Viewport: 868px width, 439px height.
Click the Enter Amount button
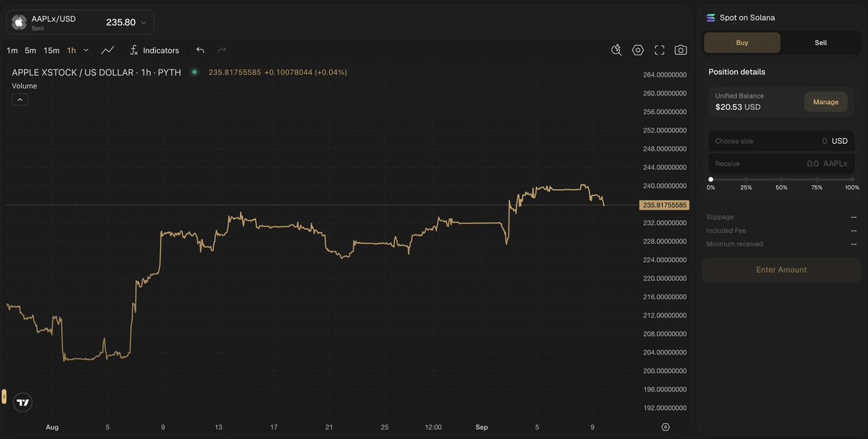(781, 270)
